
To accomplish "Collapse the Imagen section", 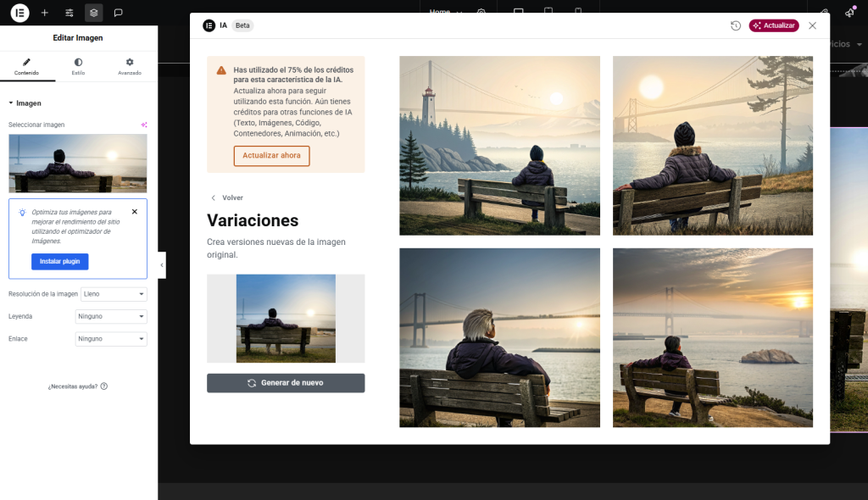I will pos(12,103).
